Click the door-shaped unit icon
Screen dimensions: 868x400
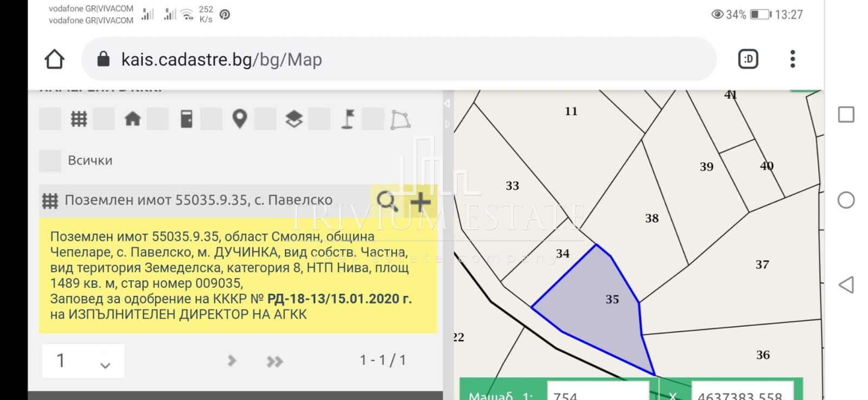(x=186, y=119)
